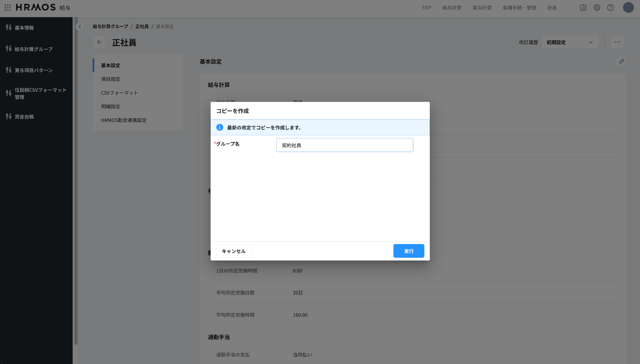Collapse the sidebar with the chevron handle
640x364 pixels.
[x=80, y=27]
